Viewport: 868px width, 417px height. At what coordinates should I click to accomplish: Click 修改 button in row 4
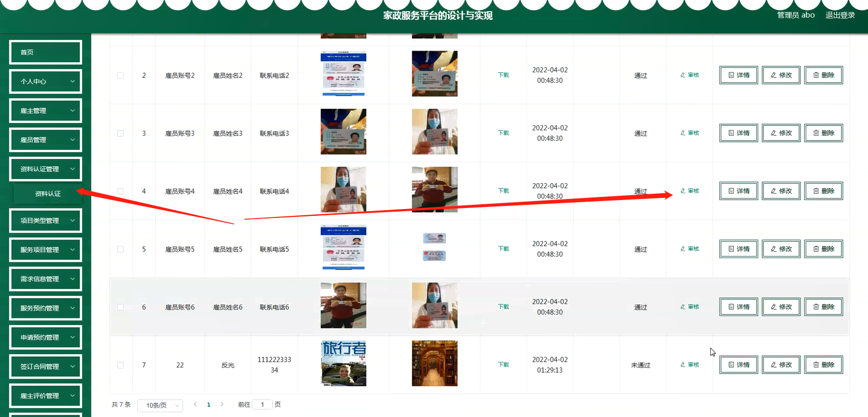781,191
